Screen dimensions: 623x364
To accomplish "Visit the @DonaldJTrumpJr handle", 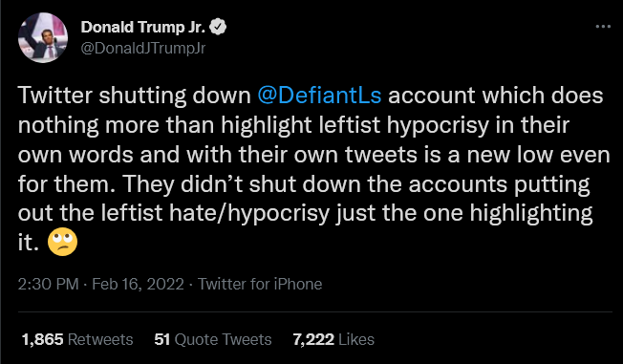I will point(143,49).
